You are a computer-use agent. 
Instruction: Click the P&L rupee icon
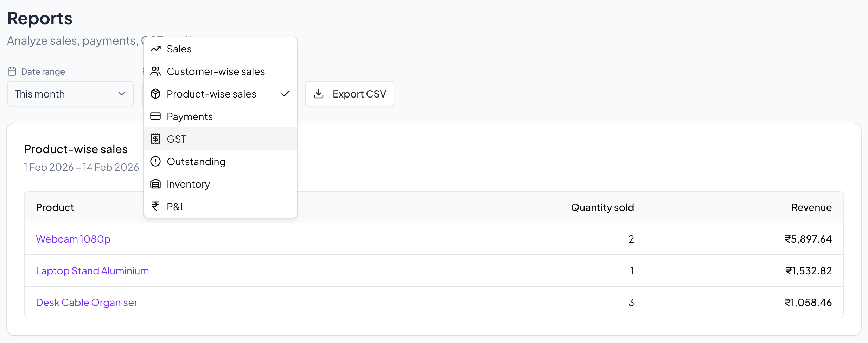[155, 206]
